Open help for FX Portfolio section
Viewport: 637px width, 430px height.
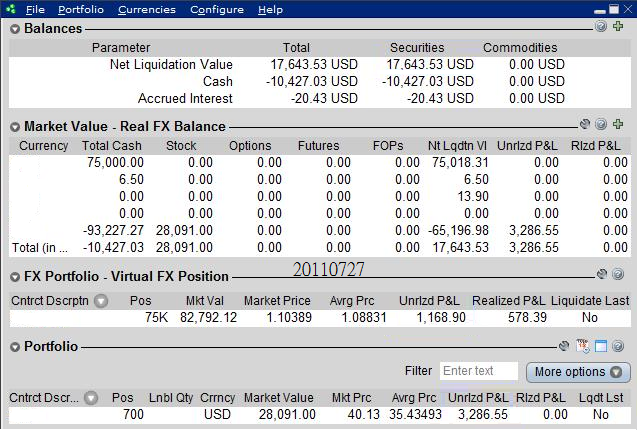(x=618, y=274)
